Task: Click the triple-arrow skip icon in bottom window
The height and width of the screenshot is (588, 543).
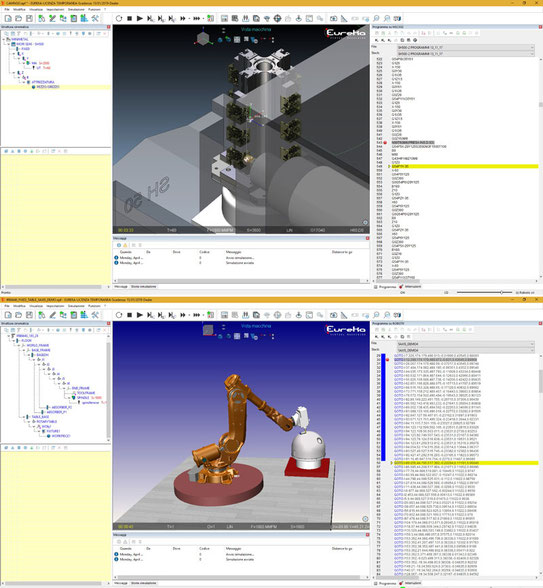Action: (x=196, y=315)
